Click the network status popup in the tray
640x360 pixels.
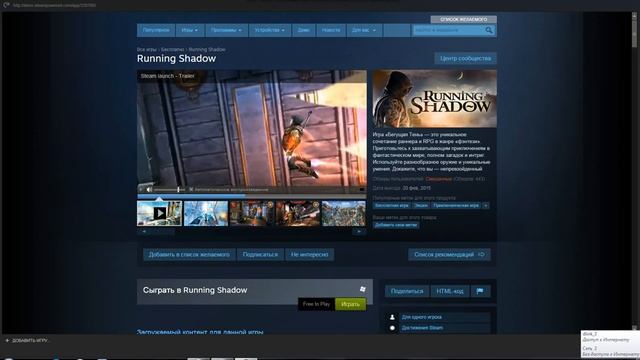coord(610,344)
